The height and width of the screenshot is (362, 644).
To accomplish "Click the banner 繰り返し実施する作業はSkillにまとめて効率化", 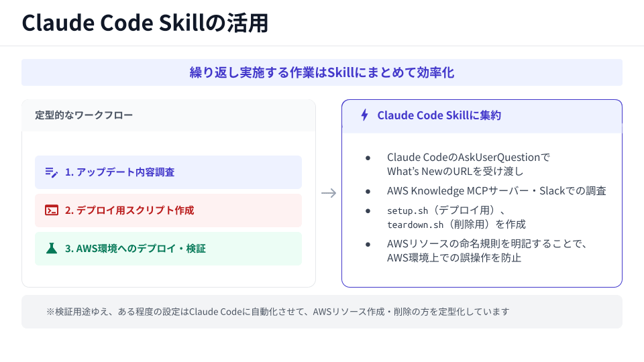I will [321, 72].
